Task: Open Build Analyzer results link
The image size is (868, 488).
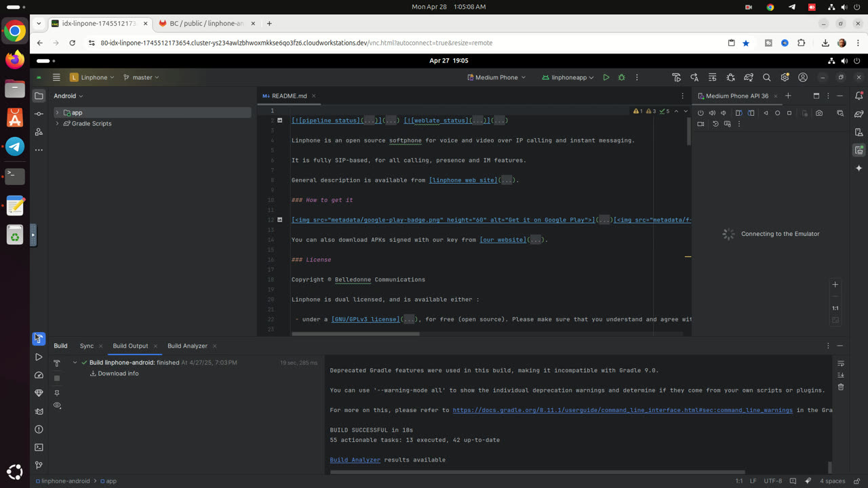Action: click(355, 460)
